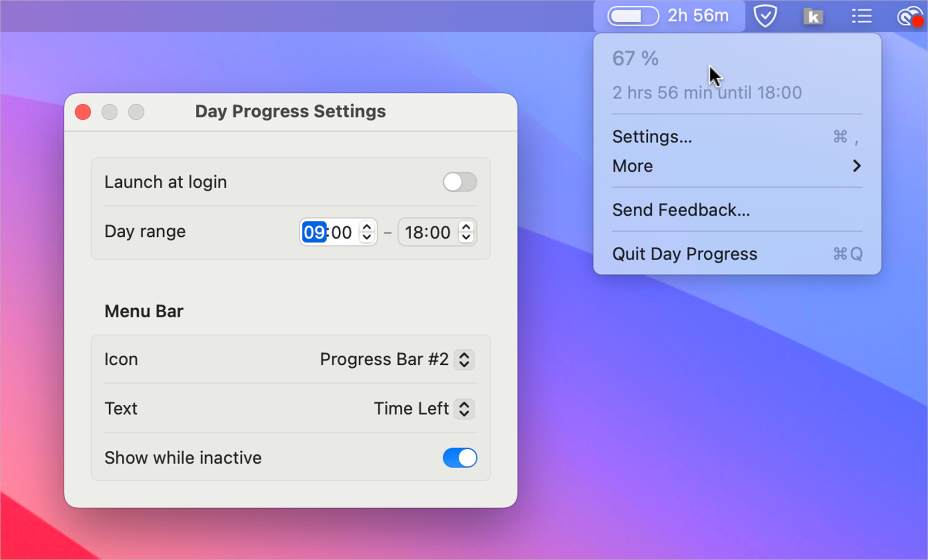The width and height of the screenshot is (928, 560).
Task: Click the shield checkmark menu bar icon
Action: [765, 16]
